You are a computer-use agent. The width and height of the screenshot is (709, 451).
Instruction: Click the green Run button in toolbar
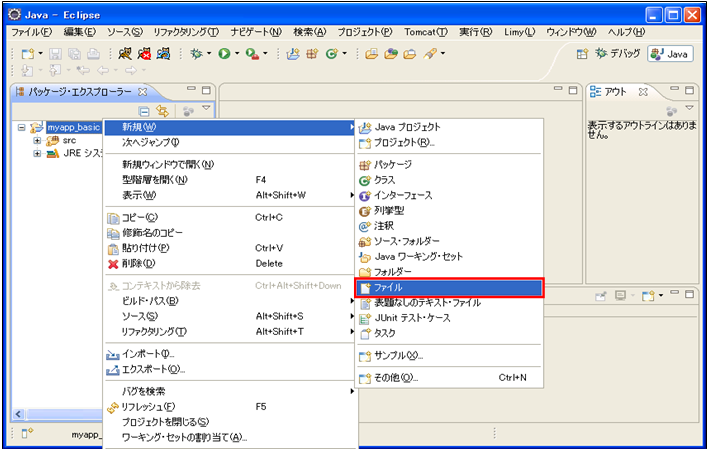tap(224, 53)
